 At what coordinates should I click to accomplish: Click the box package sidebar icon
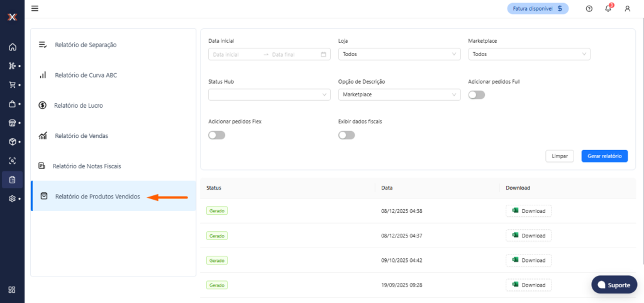pyautogui.click(x=12, y=142)
